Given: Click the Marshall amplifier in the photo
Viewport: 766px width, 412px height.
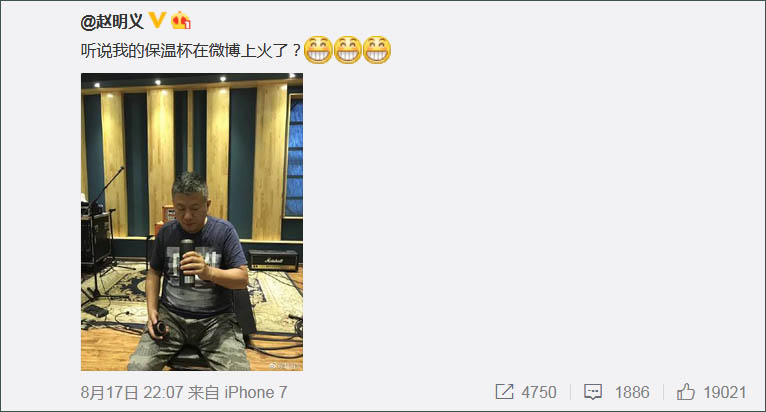Looking at the screenshot, I should 273,260.
